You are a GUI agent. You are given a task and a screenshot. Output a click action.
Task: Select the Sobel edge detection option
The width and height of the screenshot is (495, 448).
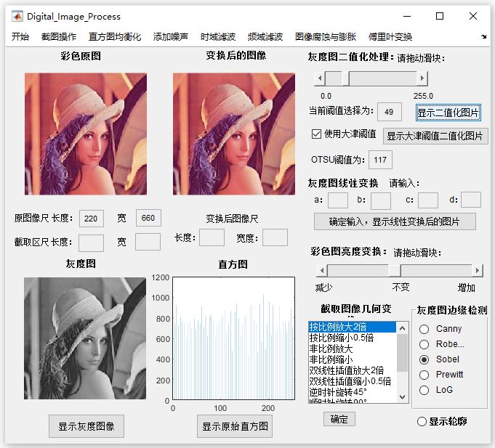coord(439,359)
